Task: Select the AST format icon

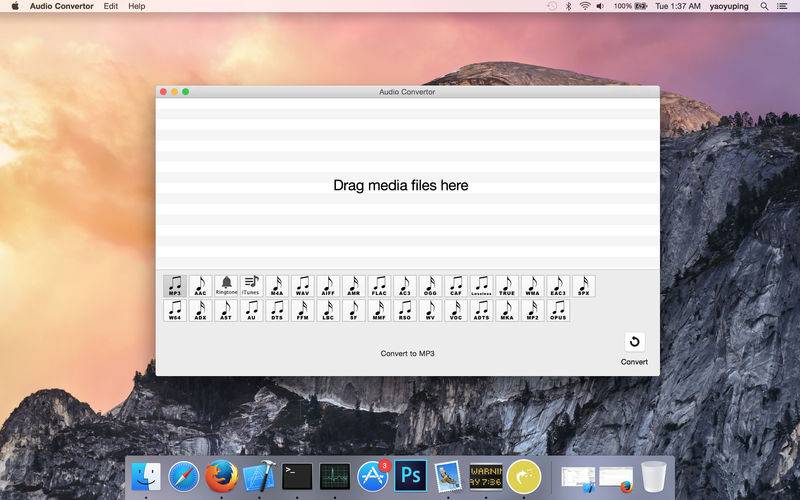Action: pyautogui.click(x=226, y=310)
